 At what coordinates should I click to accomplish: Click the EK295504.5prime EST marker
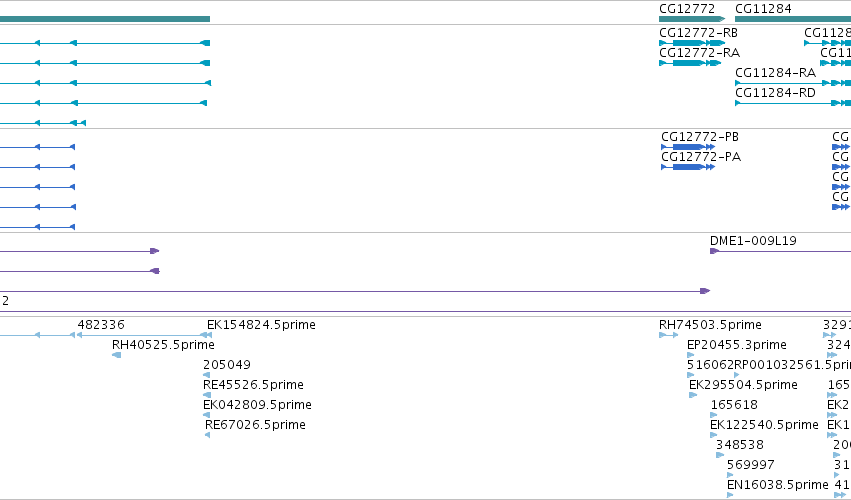[x=693, y=395]
